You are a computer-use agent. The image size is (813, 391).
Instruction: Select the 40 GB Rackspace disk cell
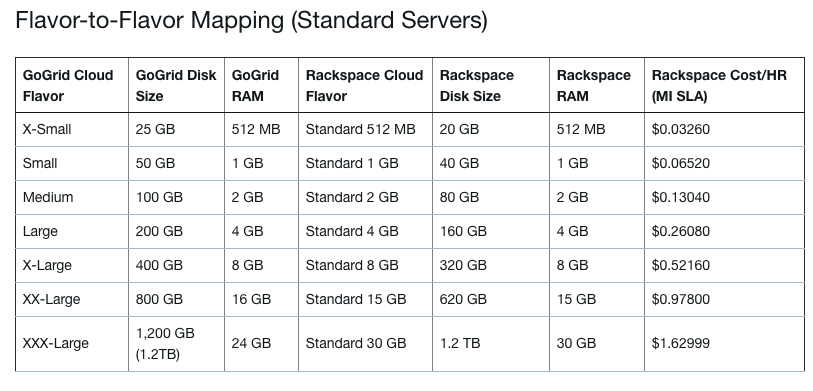click(491, 163)
